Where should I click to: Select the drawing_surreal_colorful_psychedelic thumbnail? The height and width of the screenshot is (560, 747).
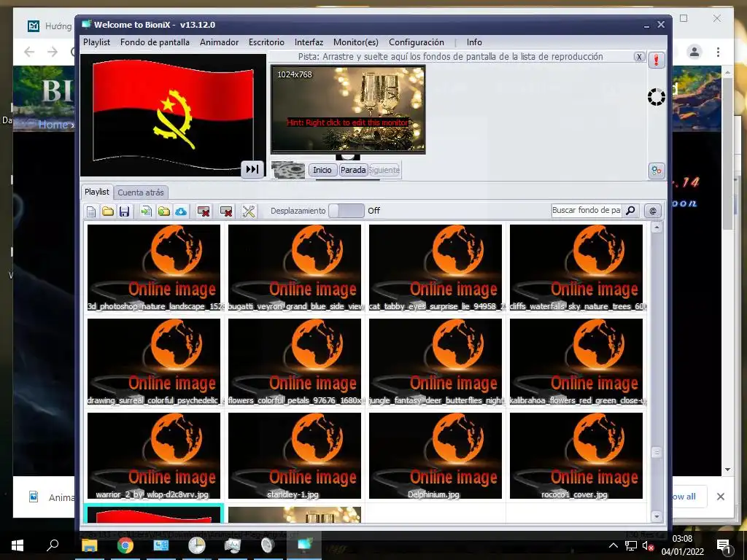154,362
